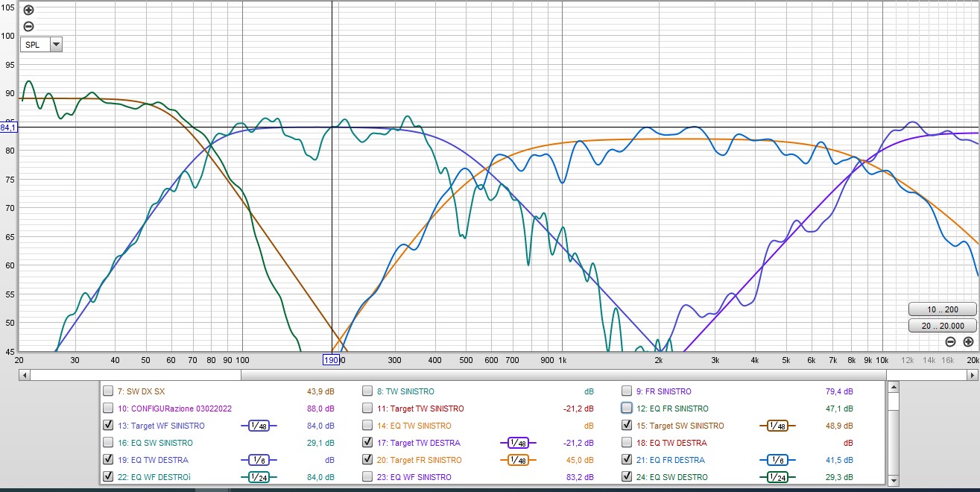The width and height of the screenshot is (980, 492).
Task: Enable the 10: CONFIGURazione 03022022 trace checkbox
Action: (x=109, y=409)
